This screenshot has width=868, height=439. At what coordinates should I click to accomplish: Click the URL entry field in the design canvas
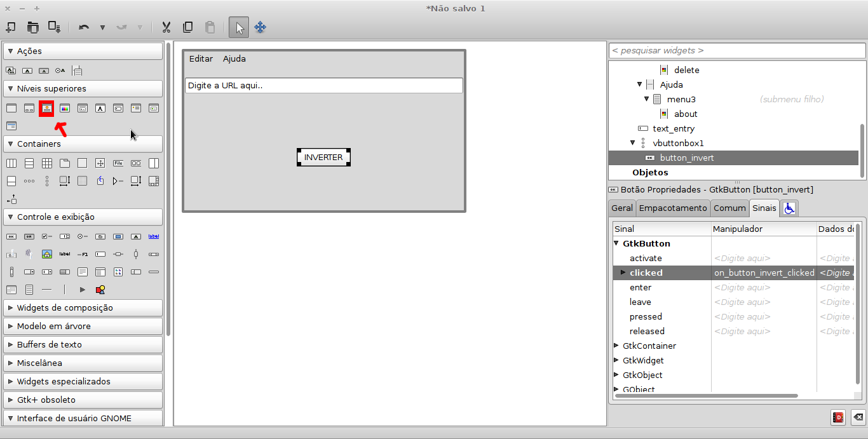[323, 86]
